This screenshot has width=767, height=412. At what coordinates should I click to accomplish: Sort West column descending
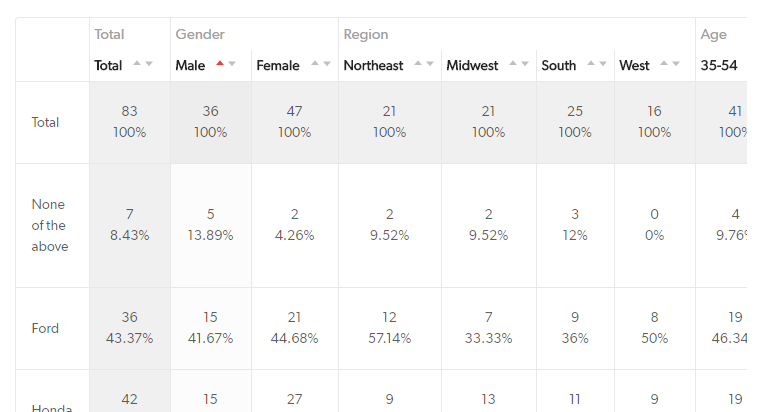[677, 64]
